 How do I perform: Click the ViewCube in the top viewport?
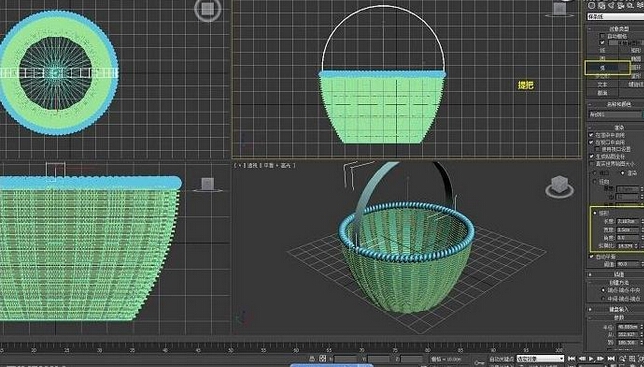point(207,10)
